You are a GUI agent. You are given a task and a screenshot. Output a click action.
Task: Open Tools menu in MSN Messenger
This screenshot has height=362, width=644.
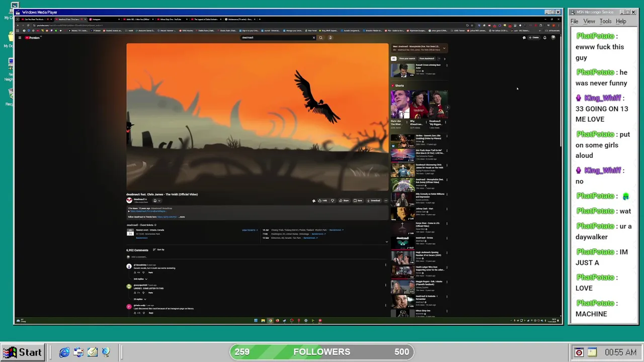point(606,21)
